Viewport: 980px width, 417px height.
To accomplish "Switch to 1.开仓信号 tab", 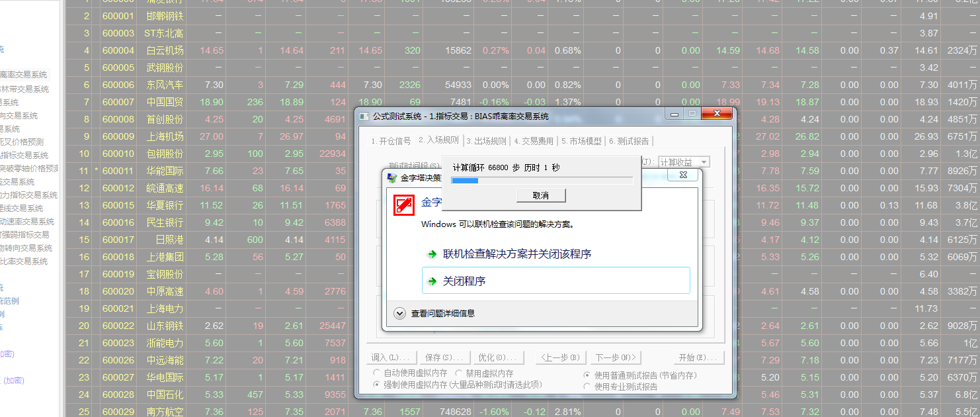I will pyautogui.click(x=391, y=141).
